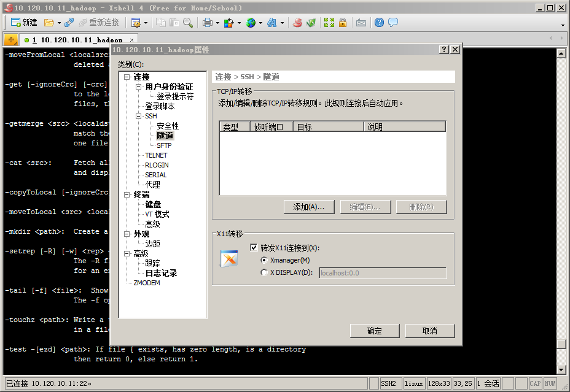Screen dimensions: 570x392
Task: Click the 编辑(E)... button
Action: tap(365, 207)
